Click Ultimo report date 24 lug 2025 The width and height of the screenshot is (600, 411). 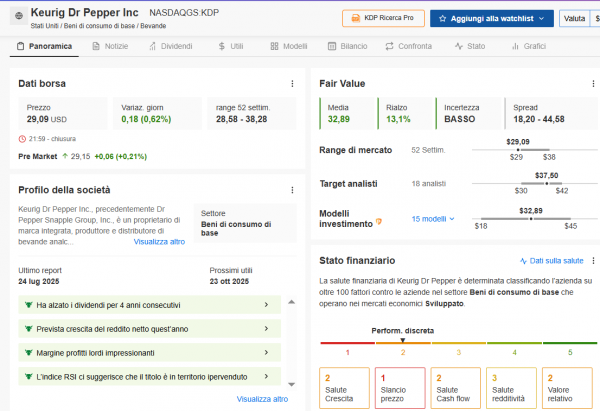[39, 281]
